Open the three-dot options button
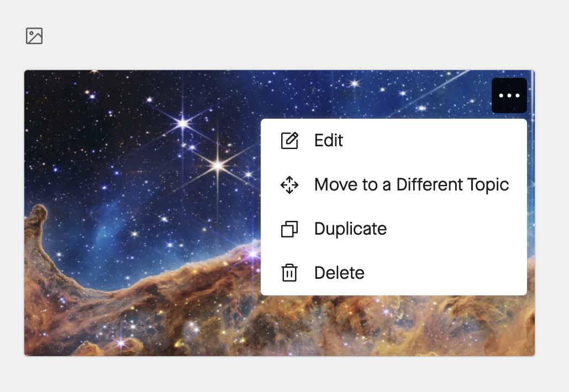The height and width of the screenshot is (392, 569). (x=509, y=96)
